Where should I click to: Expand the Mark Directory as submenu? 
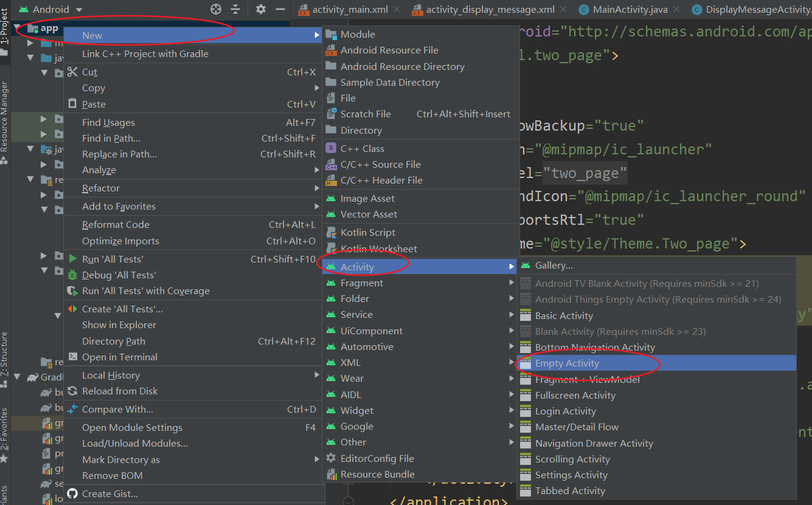193,459
